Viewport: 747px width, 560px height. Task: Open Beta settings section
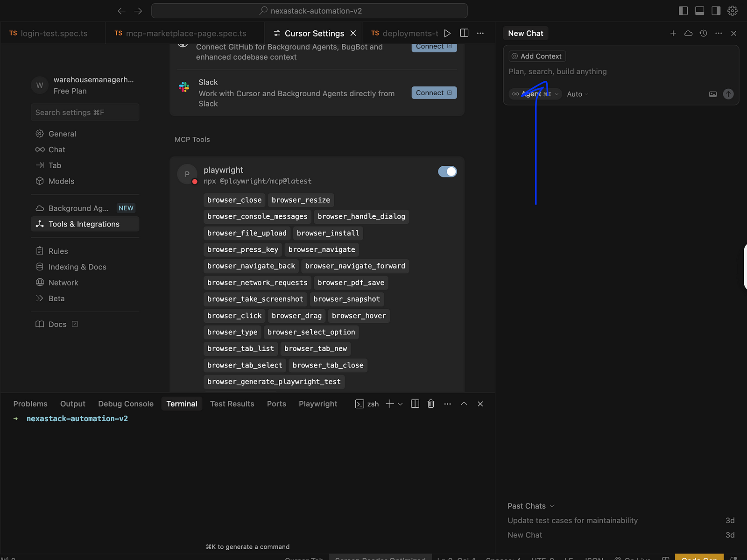(x=85, y=298)
